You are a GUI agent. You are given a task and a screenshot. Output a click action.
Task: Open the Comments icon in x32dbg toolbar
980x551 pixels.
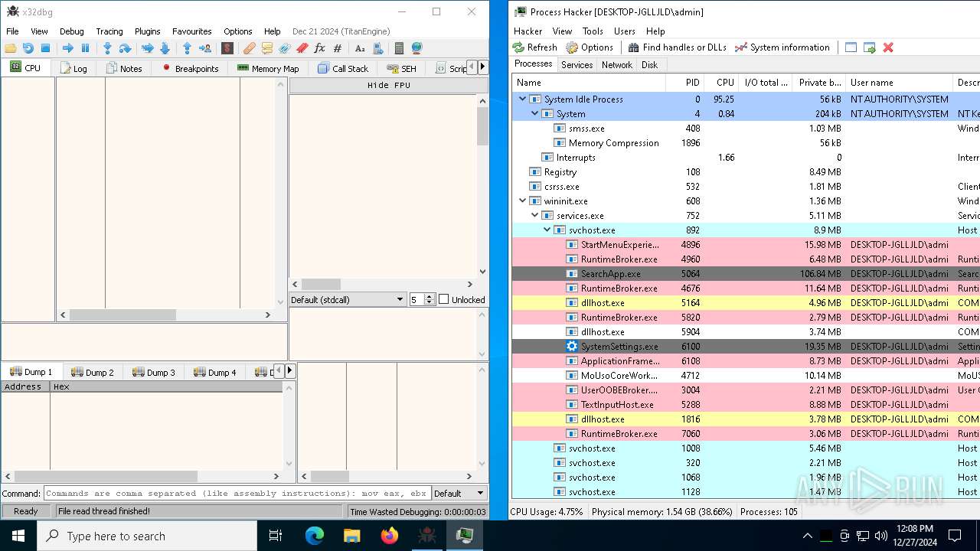pyautogui.click(x=266, y=48)
